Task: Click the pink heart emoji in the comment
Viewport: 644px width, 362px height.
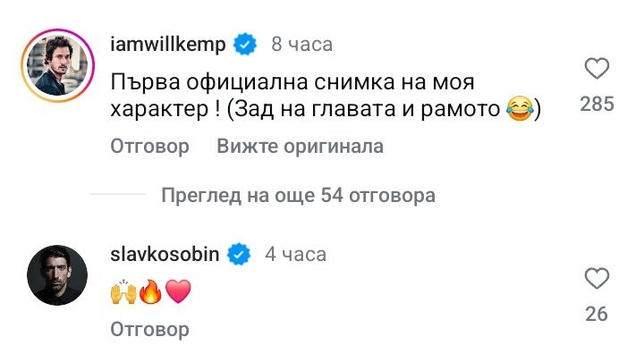Action: [178, 292]
